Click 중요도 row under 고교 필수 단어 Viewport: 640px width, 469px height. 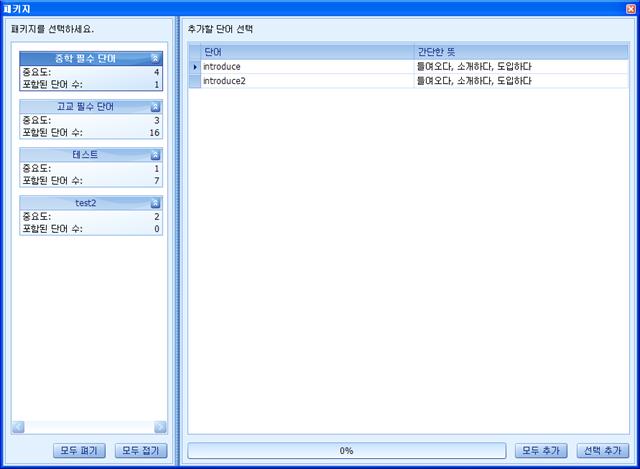(x=91, y=120)
